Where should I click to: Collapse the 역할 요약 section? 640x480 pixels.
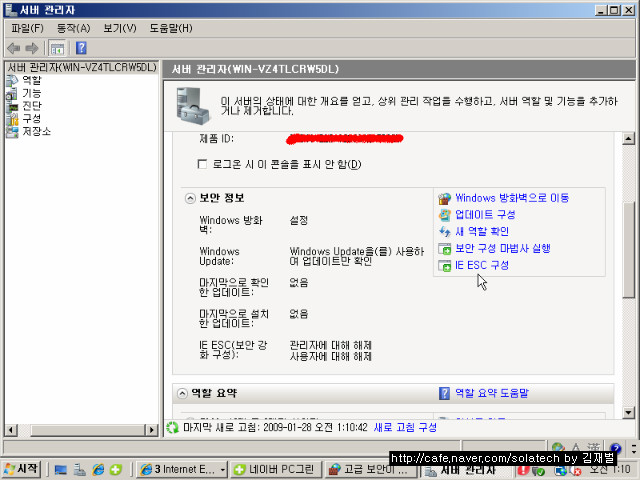182,393
